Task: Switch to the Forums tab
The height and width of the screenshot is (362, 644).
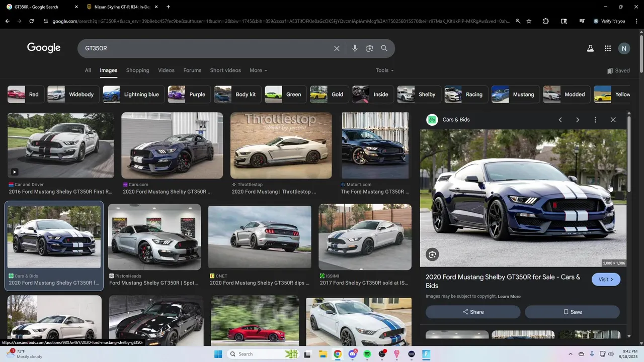Action: tap(192, 70)
